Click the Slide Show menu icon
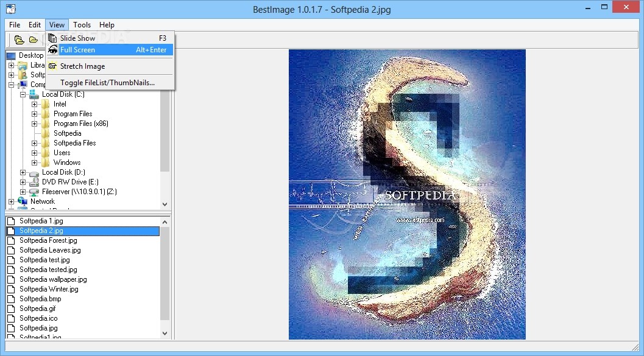 [52, 38]
